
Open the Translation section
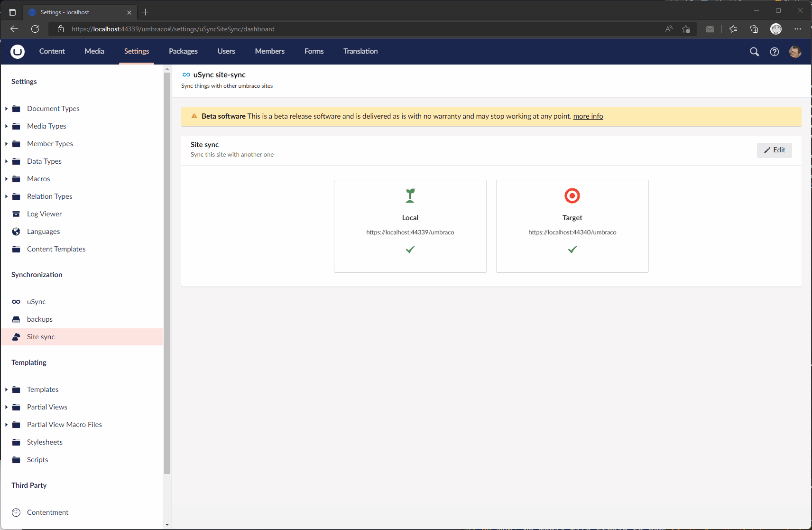tap(360, 51)
